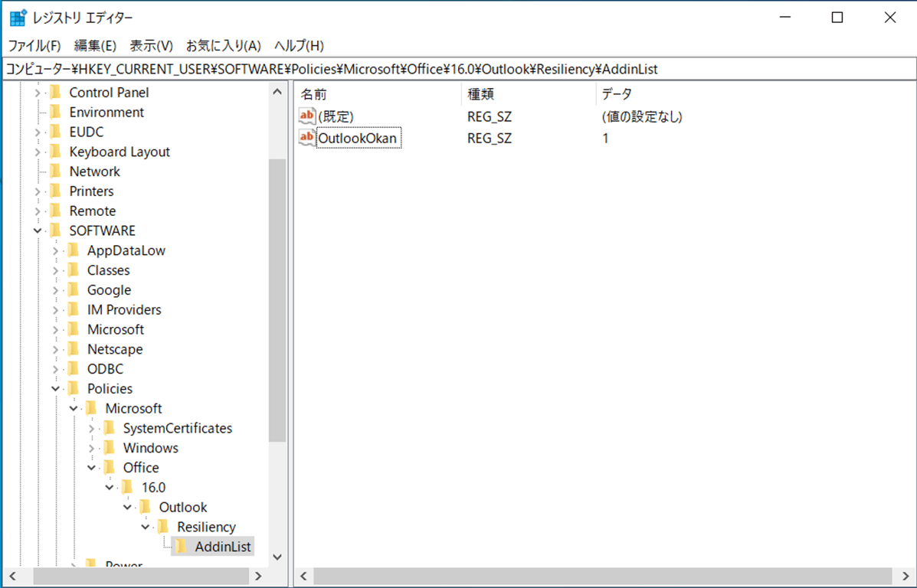The image size is (917, 588).
Task: Click the tree pane scroll-down arrow
Action: 277,557
